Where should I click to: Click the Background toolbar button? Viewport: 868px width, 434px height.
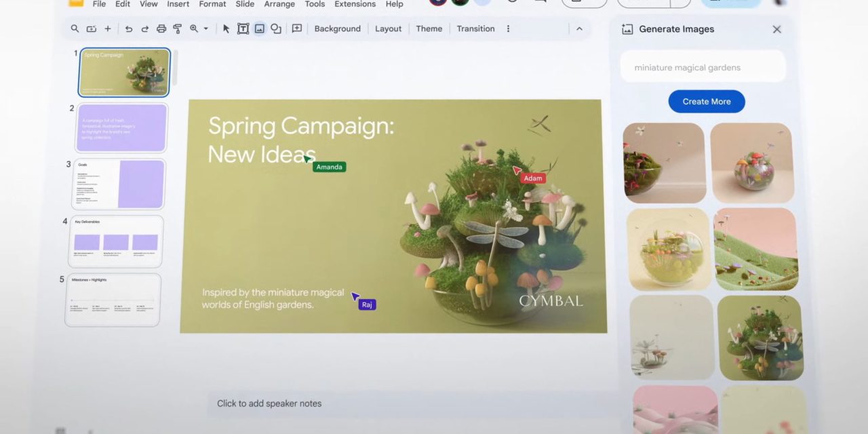pyautogui.click(x=337, y=28)
